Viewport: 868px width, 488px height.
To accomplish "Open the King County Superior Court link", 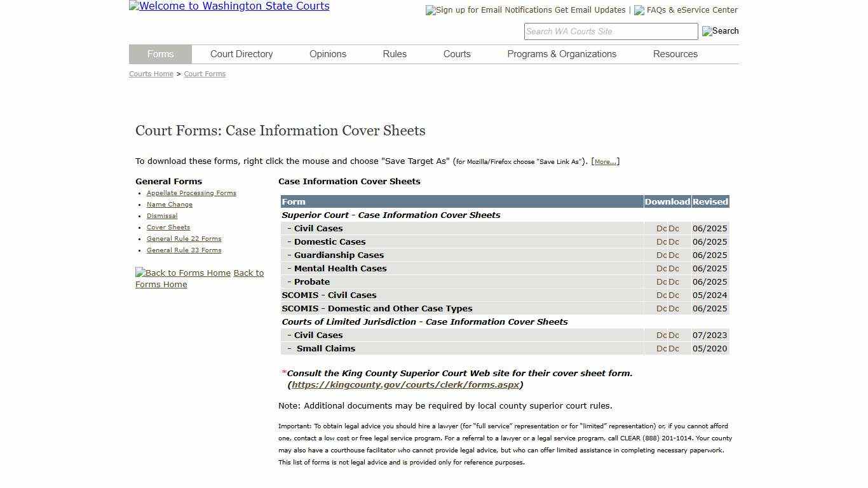I will click(405, 384).
